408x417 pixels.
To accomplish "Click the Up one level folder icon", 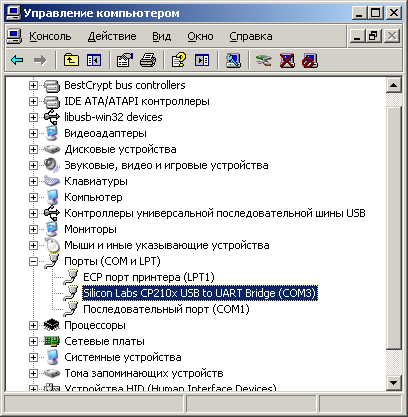I will (71, 60).
